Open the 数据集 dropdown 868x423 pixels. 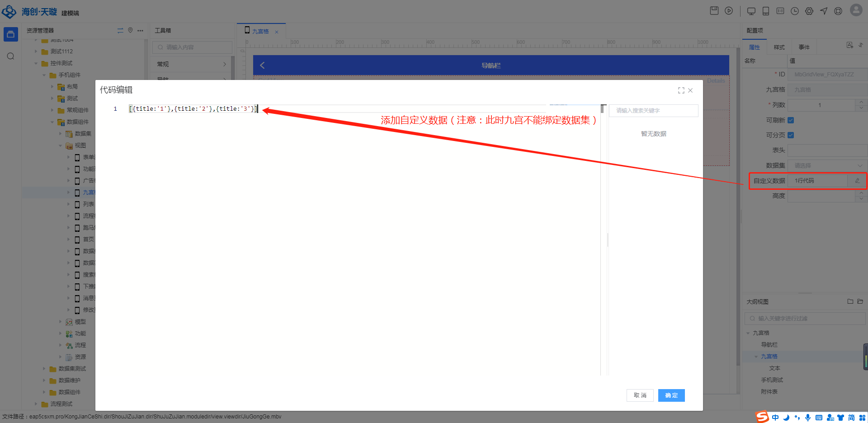tap(827, 166)
